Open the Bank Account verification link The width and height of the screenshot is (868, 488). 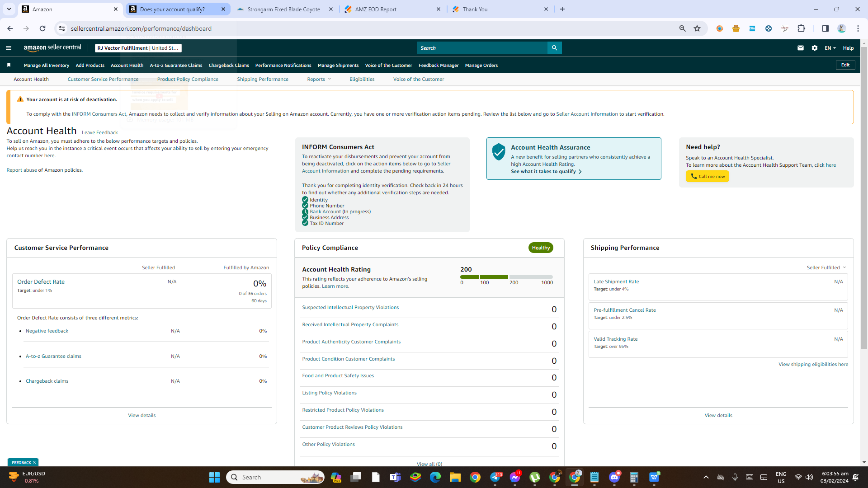coord(325,211)
